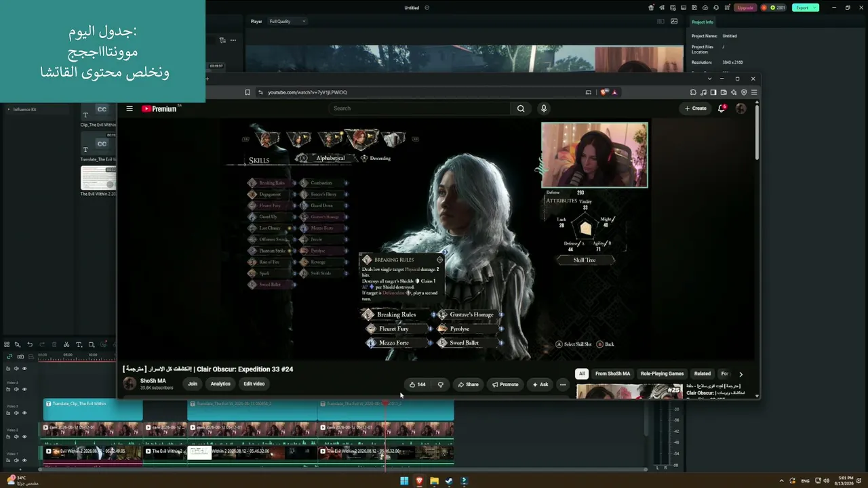
Task: Toggle visibility eye for Video 2 track
Action: (x=24, y=436)
